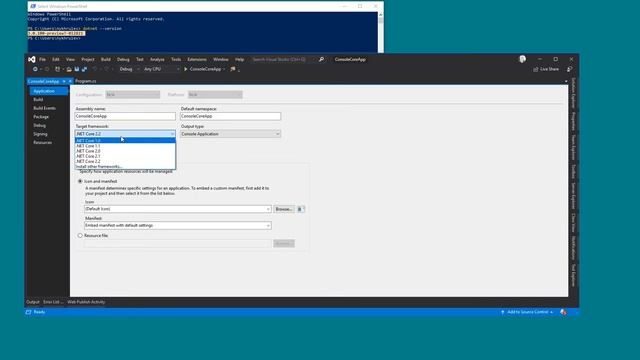Viewport: 640px width, 360px height.
Task: Click the status bar Ready icon
Action: click(x=29, y=312)
